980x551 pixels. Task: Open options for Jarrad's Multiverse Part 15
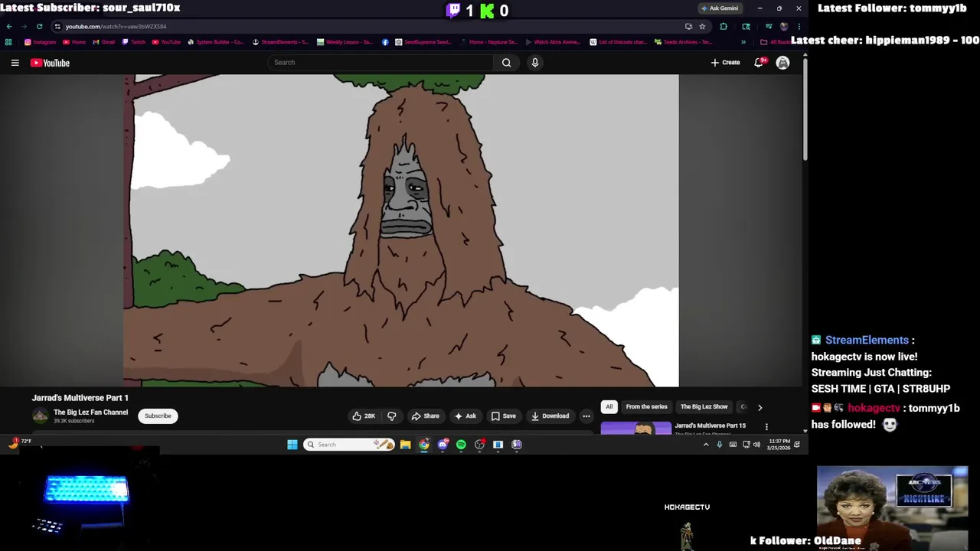coord(766,426)
